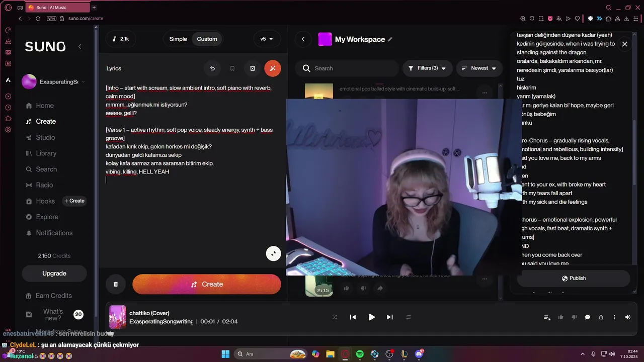Expand the lyrics box using round expand icon
The image size is (644, 362).
[273, 253]
